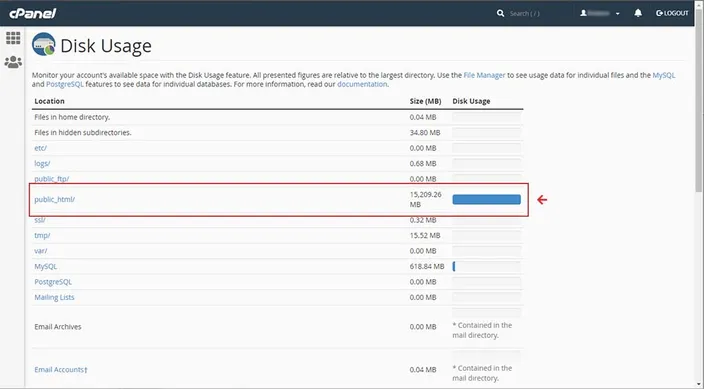The image size is (704, 389).
Task: Open the Email Accounts link
Action: coord(61,370)
